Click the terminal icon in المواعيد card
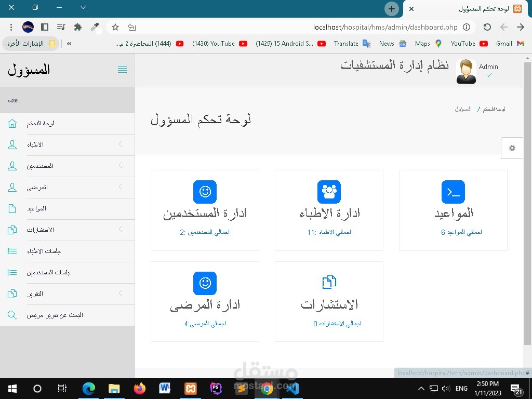Viewport: 532px width, 399px height. click(453, 192)
